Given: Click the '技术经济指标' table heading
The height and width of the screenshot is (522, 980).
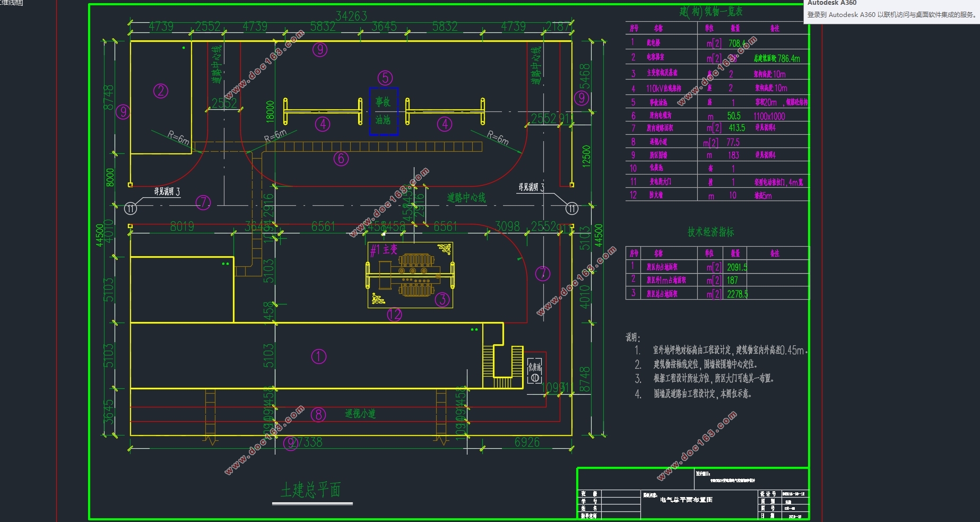Looking at the screenshot, I should pyautogui.click(x=711, y=232).
